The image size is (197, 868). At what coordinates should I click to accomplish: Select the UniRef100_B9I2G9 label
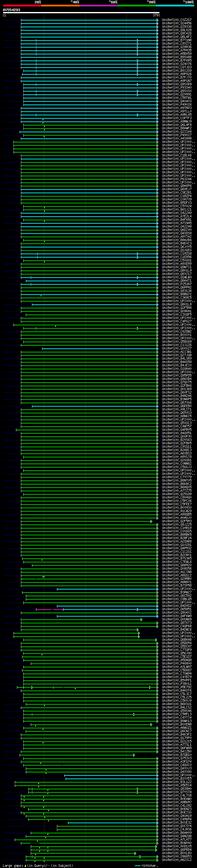(177, 71)
